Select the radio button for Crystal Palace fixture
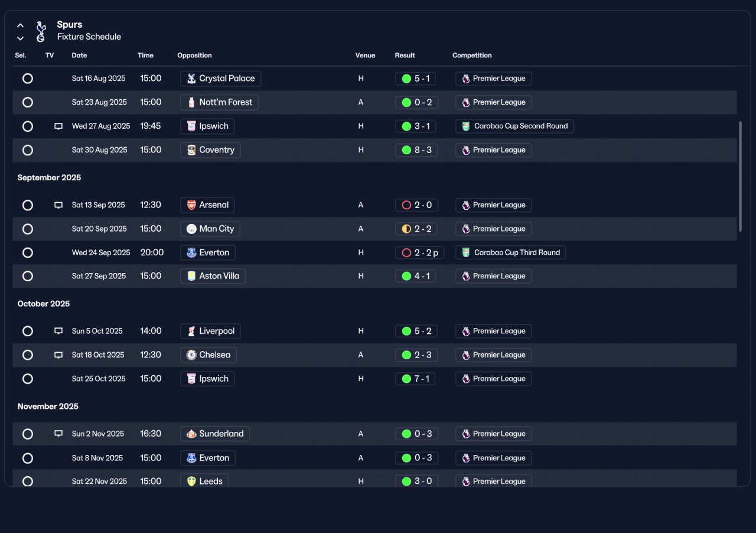Image resolution: width=756 pixels, height=533 pixels. (28, 79)
